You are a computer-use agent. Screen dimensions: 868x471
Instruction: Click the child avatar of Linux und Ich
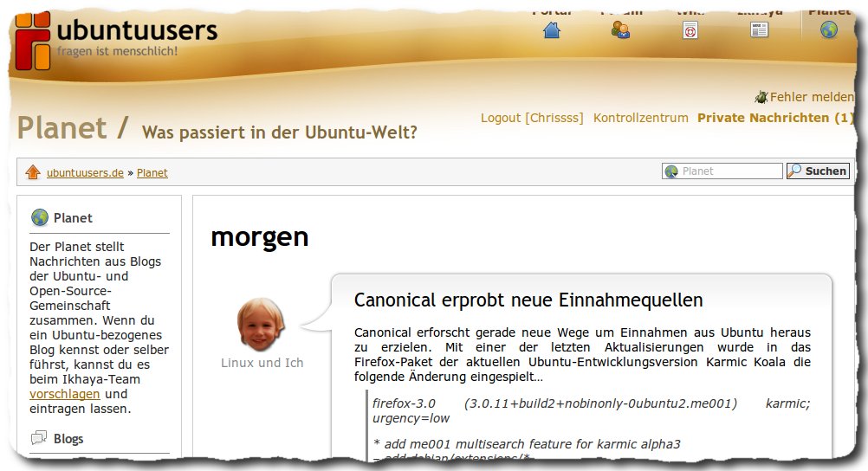[x=261, y=325]
